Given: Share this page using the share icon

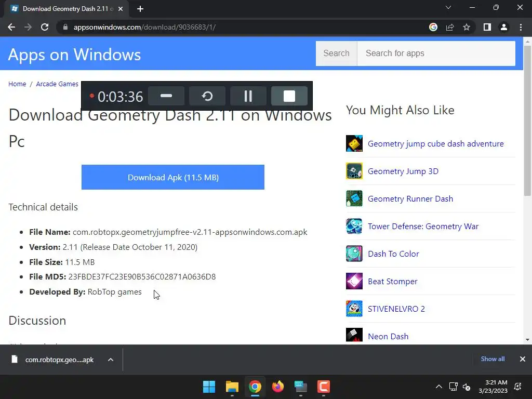Looking at the screenshot, I should coord(450,27).
